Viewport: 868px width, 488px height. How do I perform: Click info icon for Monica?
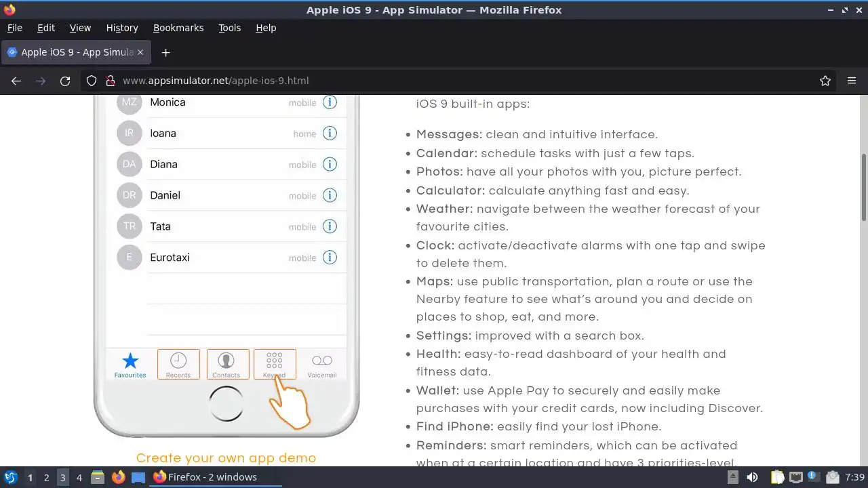point(330,102)
